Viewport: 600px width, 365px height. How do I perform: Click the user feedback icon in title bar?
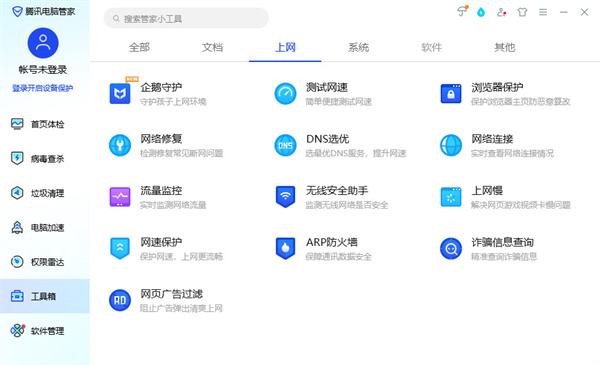[x=501, y=12]
